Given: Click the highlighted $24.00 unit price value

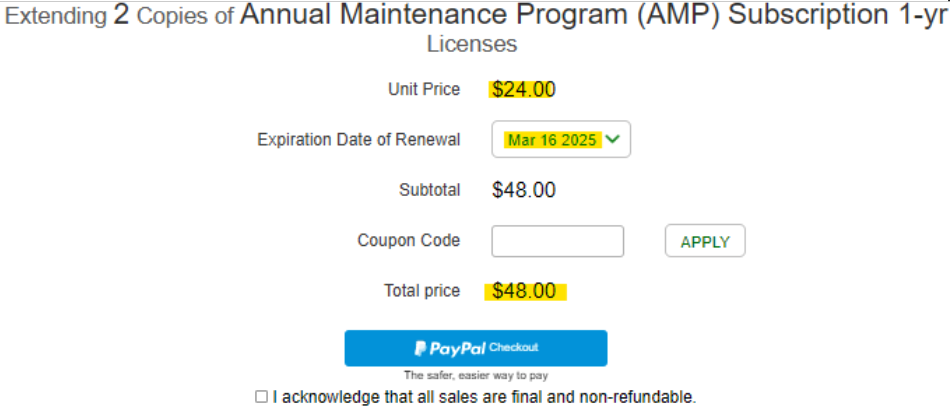Looking at the screenshot, I should [x=523, y=90].
